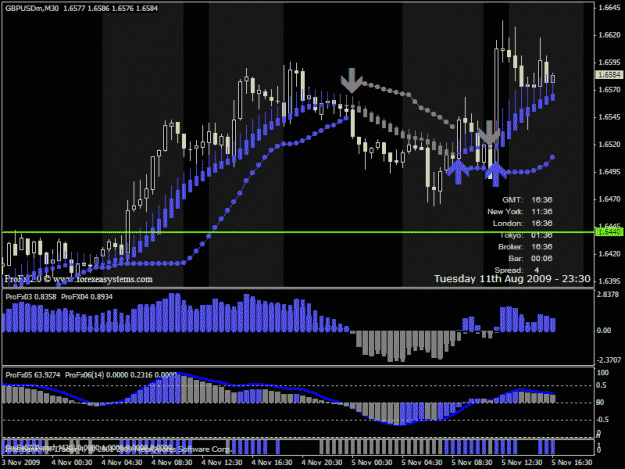Click the 4 Nov 20:30 time axis label
The height and width of the screenshot is (469, 625).
click(322, 463)
